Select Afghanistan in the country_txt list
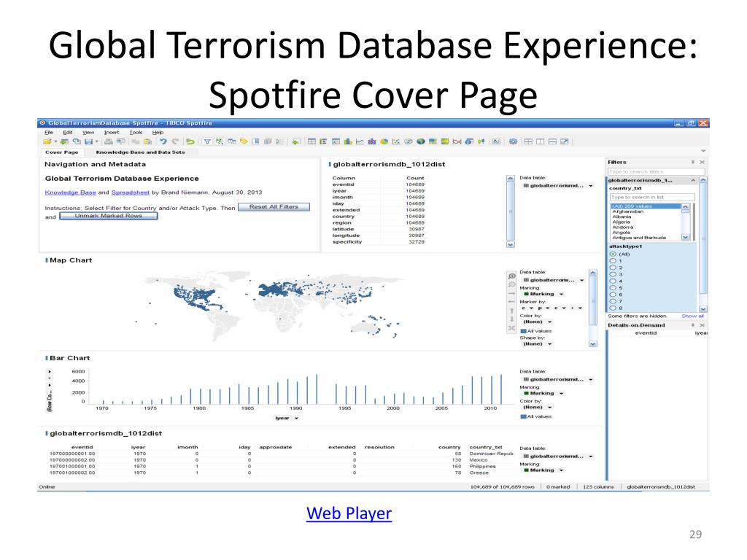Screen dimensions: 747x560 click(627, 211)
